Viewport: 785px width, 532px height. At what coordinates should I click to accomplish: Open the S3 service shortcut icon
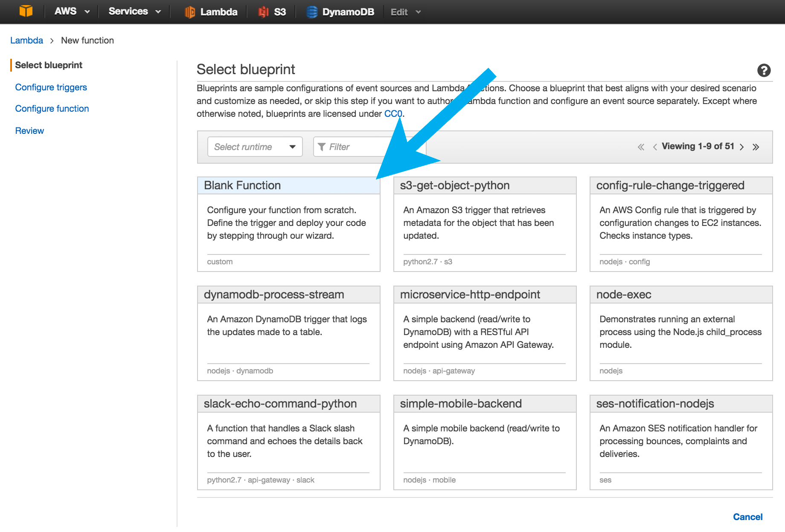263,12
